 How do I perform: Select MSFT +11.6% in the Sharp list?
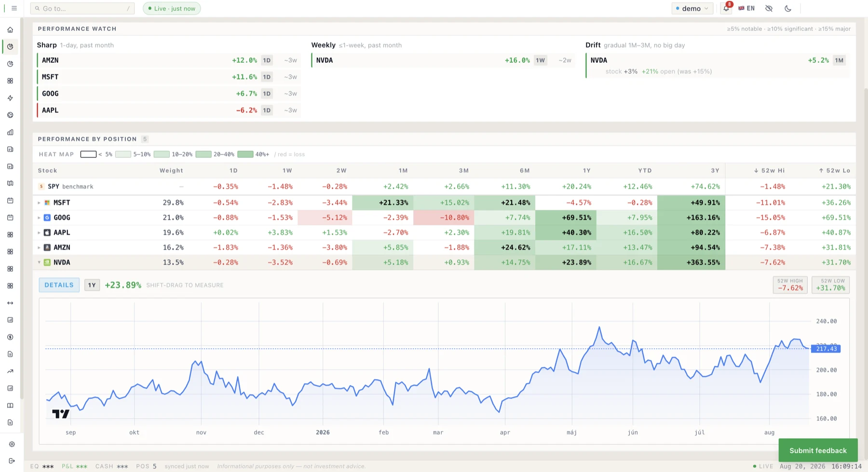(169, 77)
